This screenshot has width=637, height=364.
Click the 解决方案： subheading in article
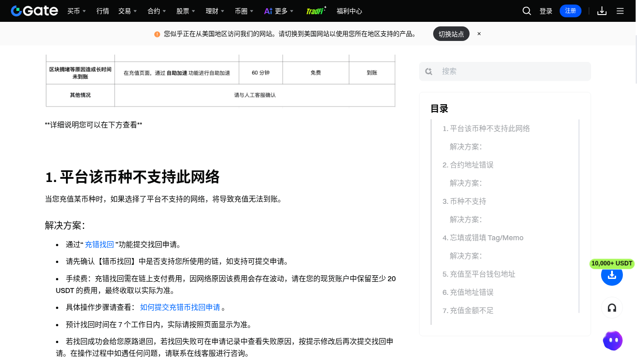(x=65, y=225)
